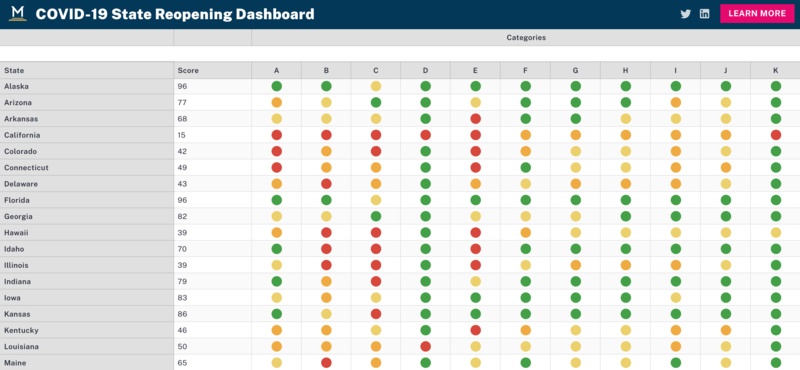This screenshot has width=800, height=370.
Task: Select Hawaii's yellow dot in column K
Action: click(776, 233)
